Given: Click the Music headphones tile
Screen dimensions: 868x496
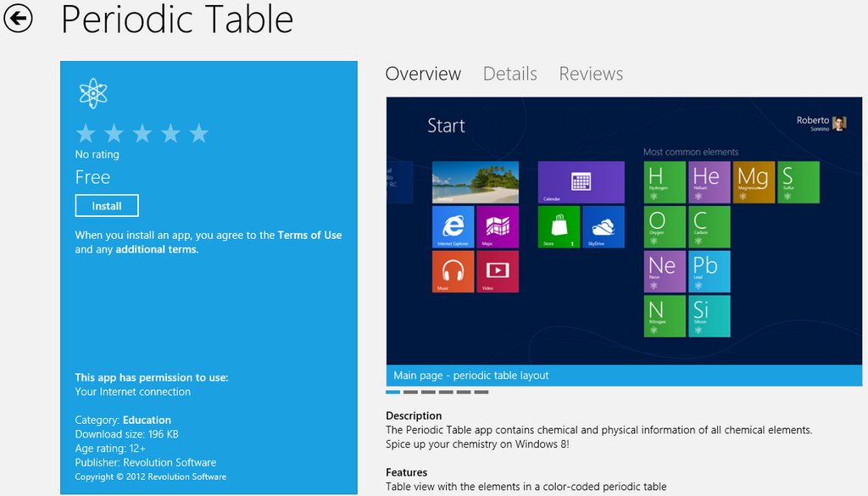Looking at the screenshot, I should tap(453, 272).
